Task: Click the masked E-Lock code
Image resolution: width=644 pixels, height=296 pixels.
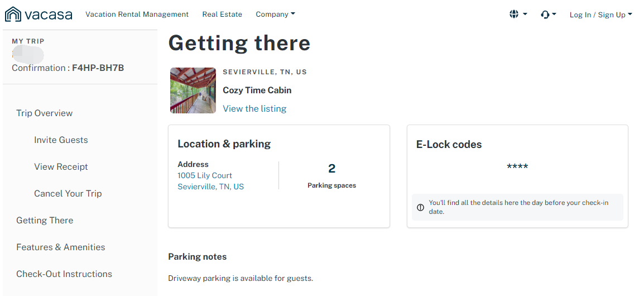Action: pos(517,167)
